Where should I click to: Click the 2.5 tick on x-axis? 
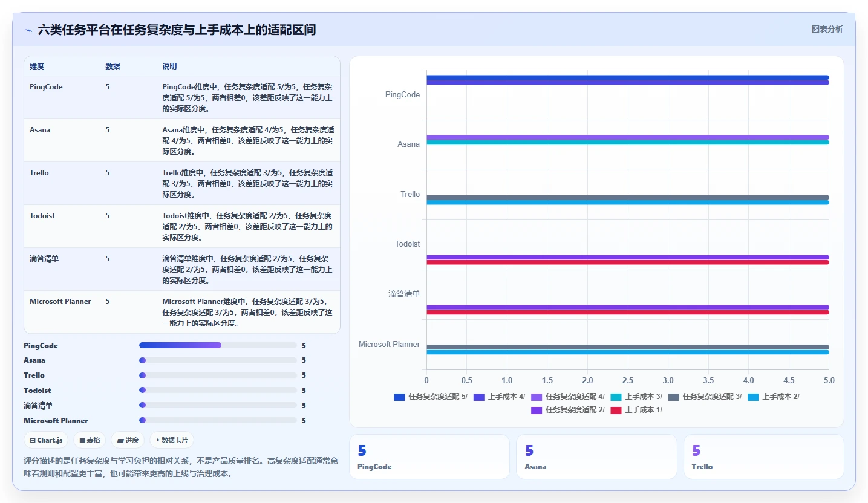(627, 381)
